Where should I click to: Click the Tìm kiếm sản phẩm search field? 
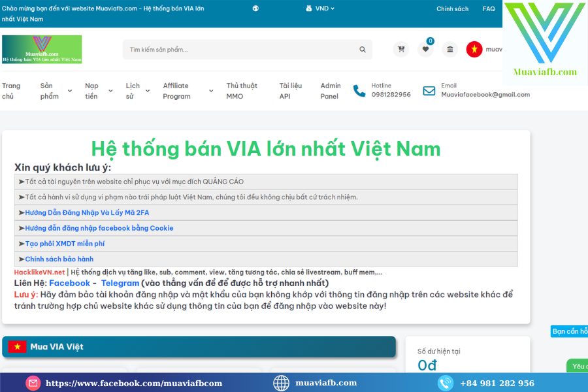pos(248,50)
